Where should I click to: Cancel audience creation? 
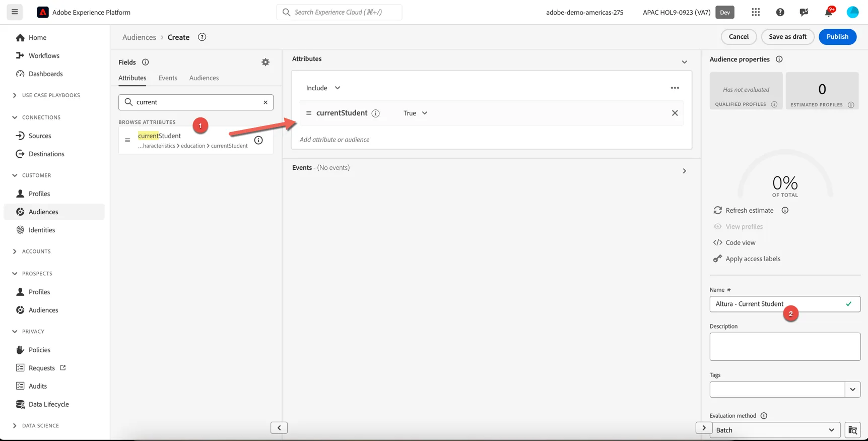click(739, 37)
